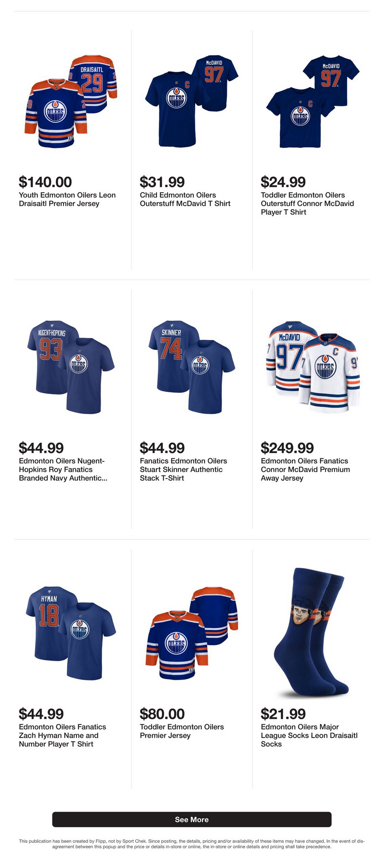
Task: Select Toddler Outerstuff Connor McDavid Player T Shirt title
Action: coord(307,204)
